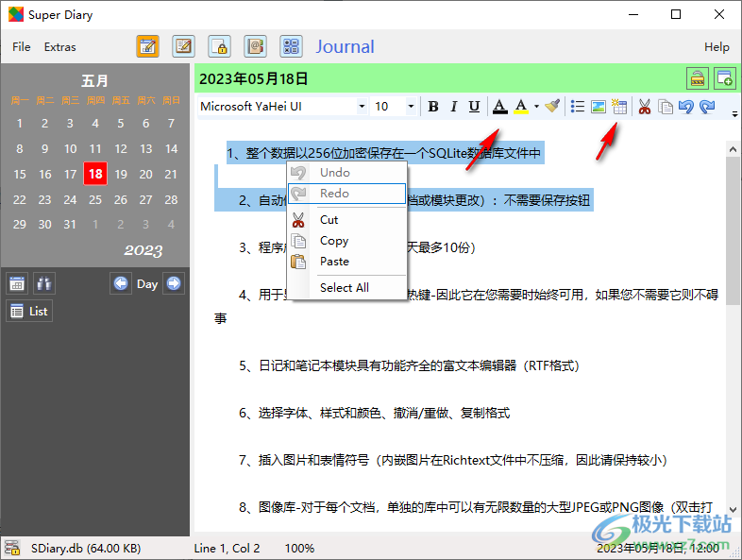Open the address book module icon

pos(256,46)
